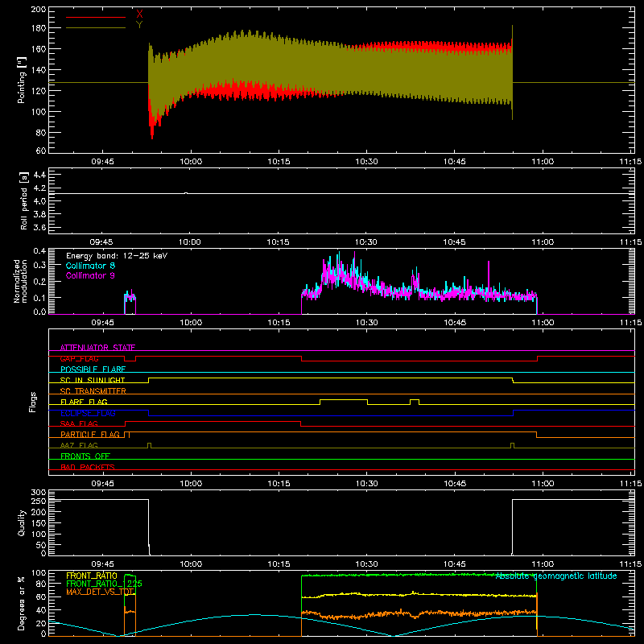
Task: Click the SC_TRANSMITTER flag label
Action: click(93, 391)
